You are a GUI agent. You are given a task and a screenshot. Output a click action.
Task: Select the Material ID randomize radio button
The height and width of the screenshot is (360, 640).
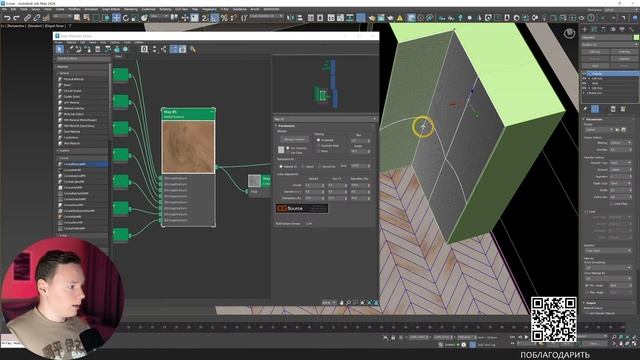[x=281, y=167]
